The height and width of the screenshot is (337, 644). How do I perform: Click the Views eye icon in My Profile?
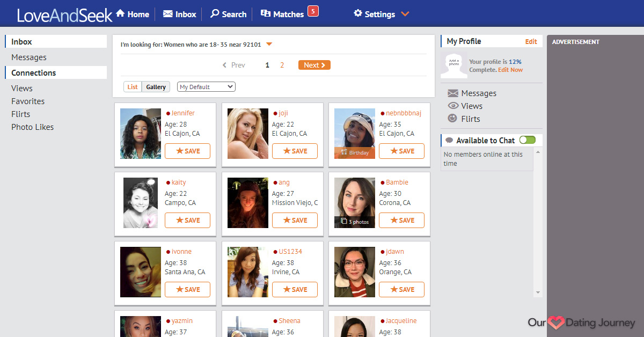(453, 106)
